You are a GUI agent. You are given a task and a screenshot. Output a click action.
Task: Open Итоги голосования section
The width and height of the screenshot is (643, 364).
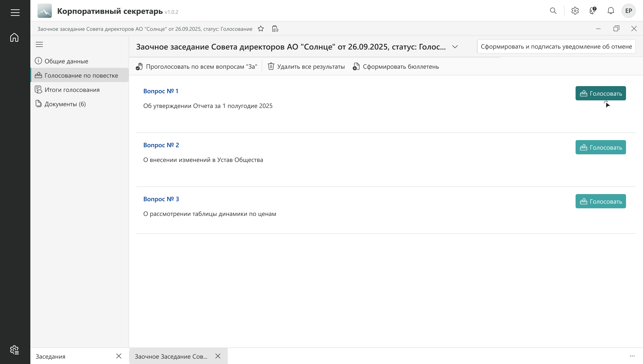tap(72, 90)
